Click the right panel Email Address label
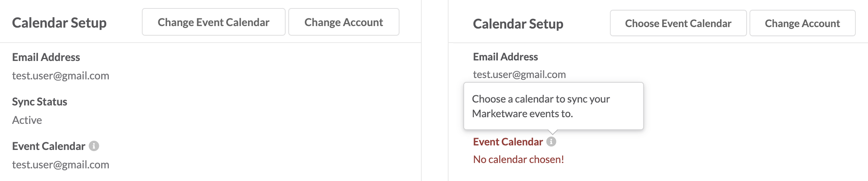This screenshot has width=868, height=181. 505,57
